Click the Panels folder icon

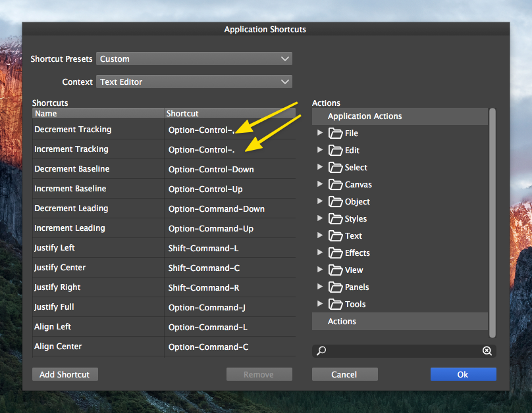(x=335, y=287)
